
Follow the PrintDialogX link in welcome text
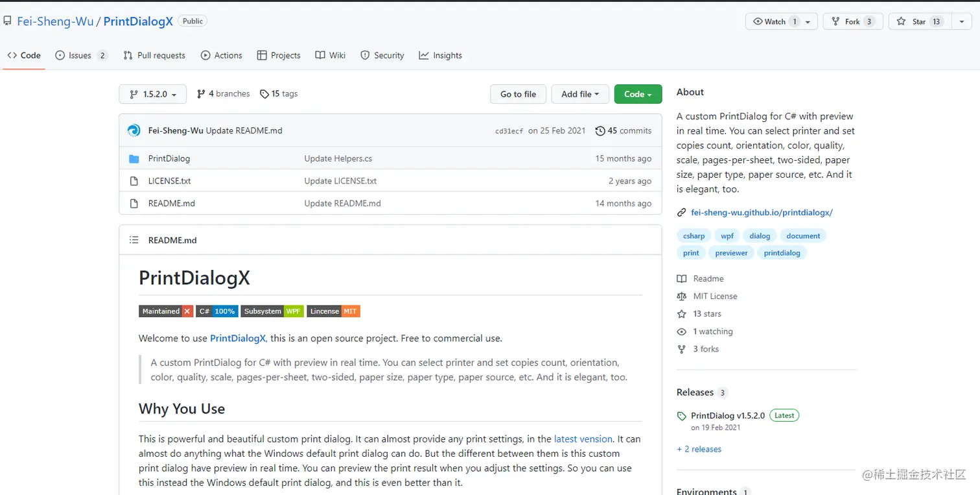pos(238,338)
